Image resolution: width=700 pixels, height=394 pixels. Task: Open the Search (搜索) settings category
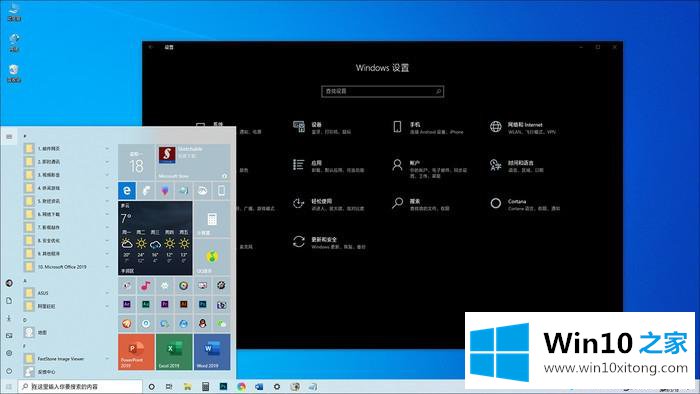coord(421,204)
